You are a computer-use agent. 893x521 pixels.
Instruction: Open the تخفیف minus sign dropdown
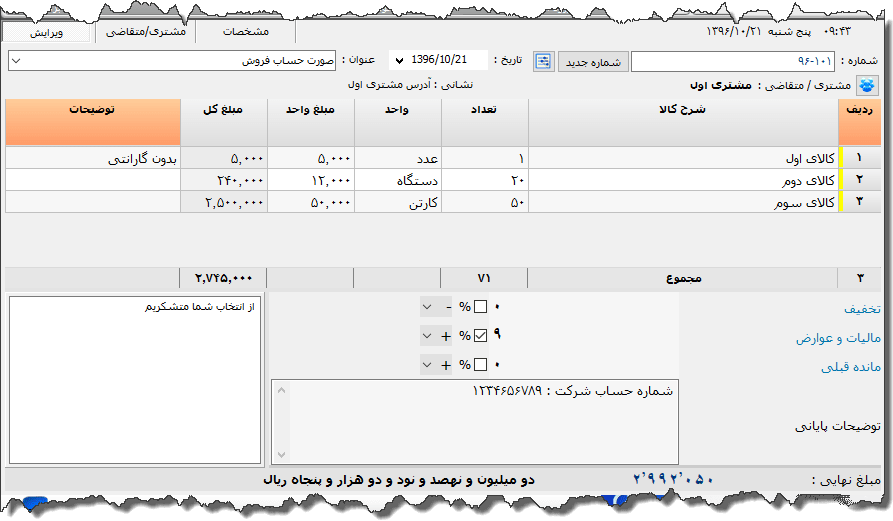pyautogui.click(x=437, y=307)
